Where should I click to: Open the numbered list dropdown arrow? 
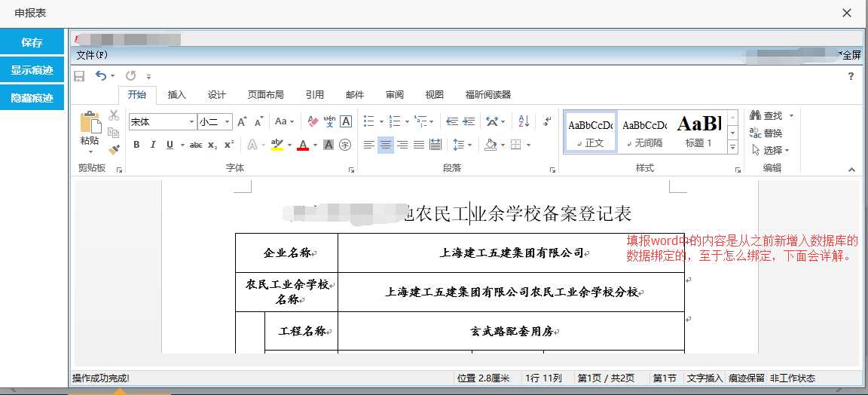407,122
